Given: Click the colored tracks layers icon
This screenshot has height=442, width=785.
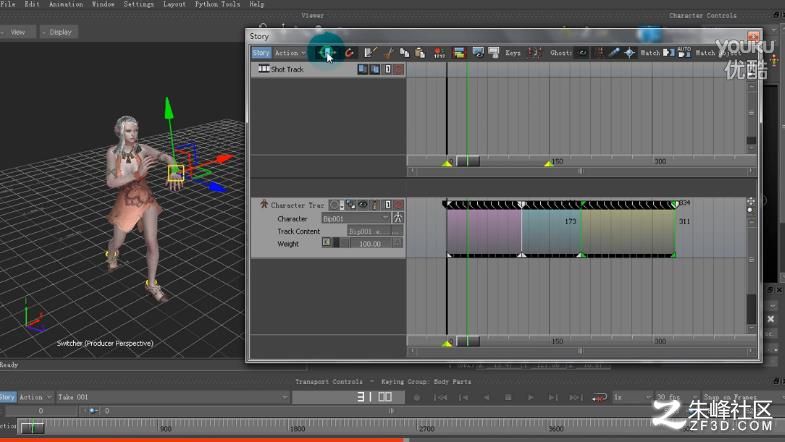Looking at the screenshot, I should coord(459,53).
